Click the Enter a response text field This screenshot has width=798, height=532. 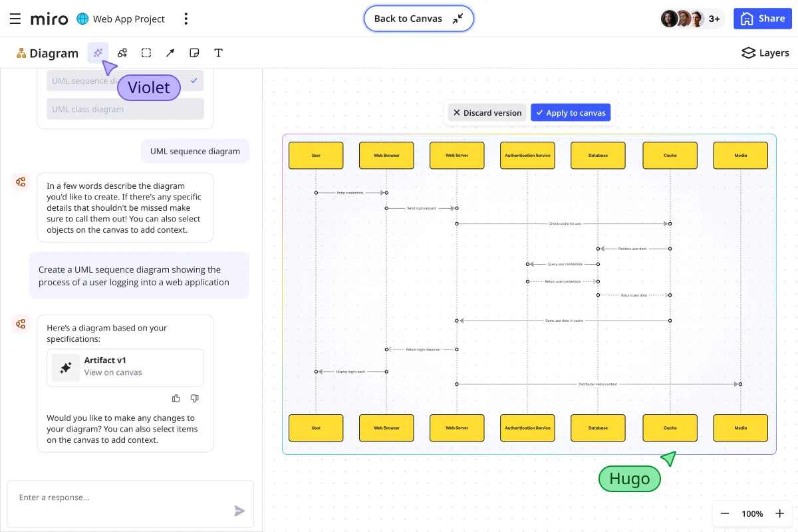coord(120,497)
